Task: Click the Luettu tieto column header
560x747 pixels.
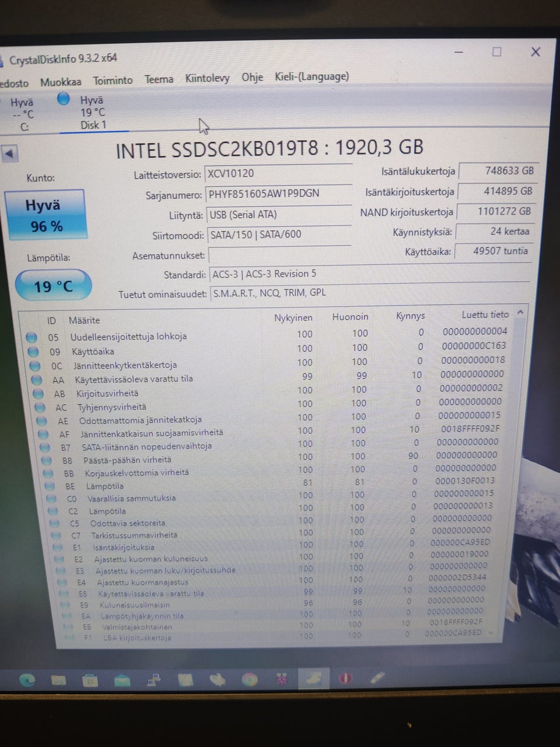Action: point(485,315)
